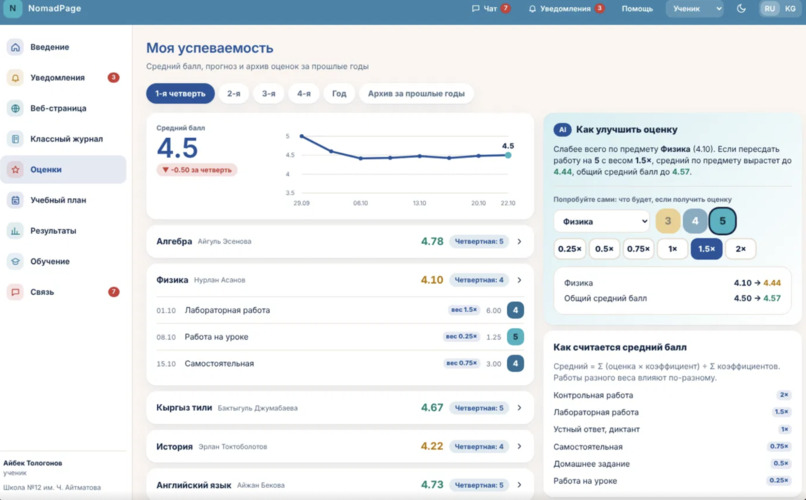Image resolution: width=806 pixels, height=500 pixels.
Task: Open Уведомления in the top bar
Action: (565, 9)
